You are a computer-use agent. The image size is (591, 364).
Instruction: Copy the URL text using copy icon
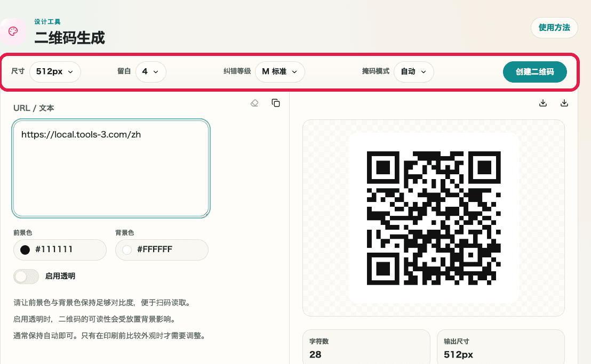pos(276,103)
